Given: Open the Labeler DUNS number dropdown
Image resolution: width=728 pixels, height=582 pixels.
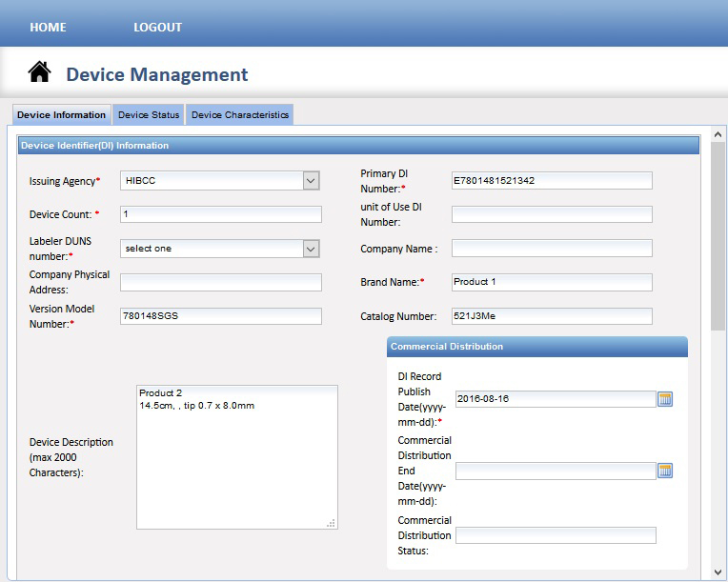Looking at the screenshot, I should click(x=311, y=249).
